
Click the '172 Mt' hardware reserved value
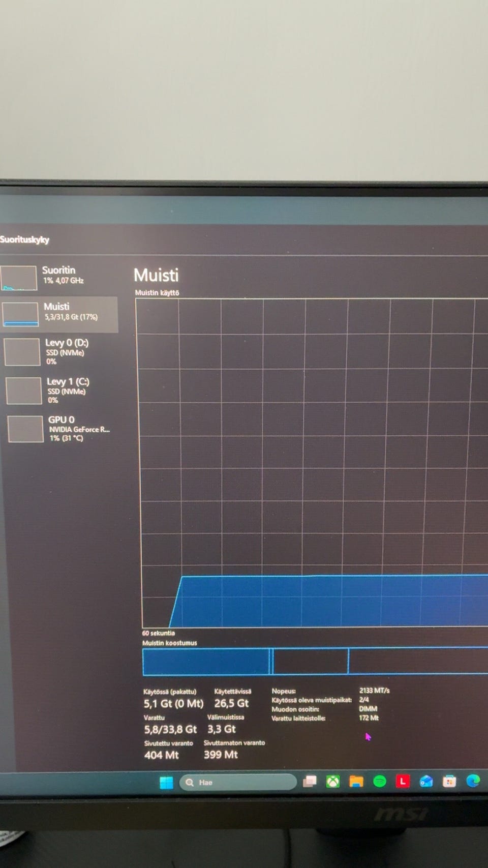click(369, 718)
